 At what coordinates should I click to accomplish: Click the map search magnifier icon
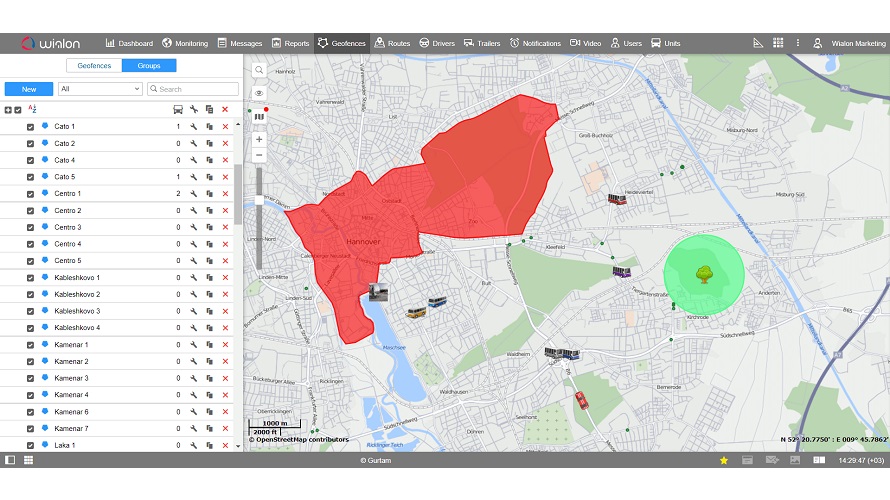tap(259, 70)
